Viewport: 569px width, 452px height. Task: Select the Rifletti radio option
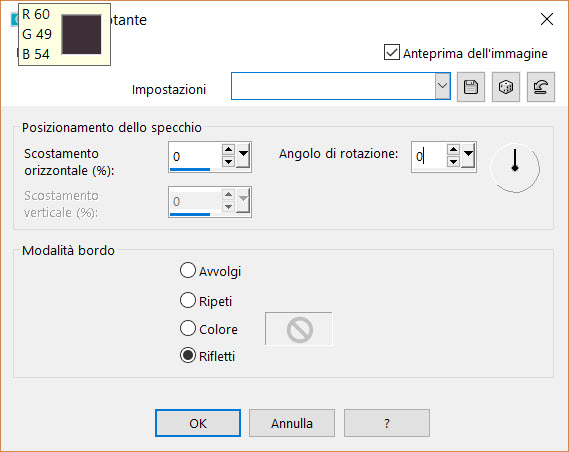tap(188, 356)
